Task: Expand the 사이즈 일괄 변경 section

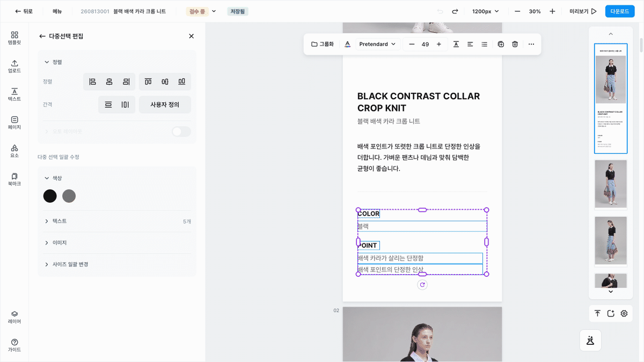Action: tap(117, 264)
